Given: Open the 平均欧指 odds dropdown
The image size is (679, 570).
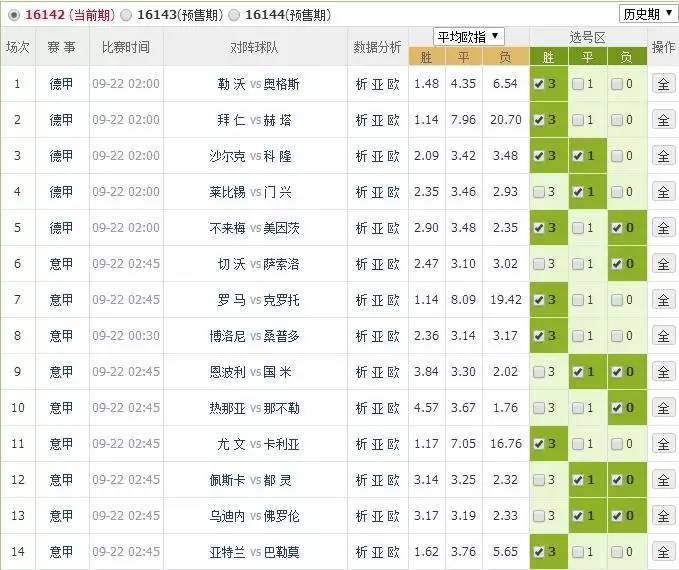Looking at the screenshot, I should pyautogui.click(x=468, y=37).
